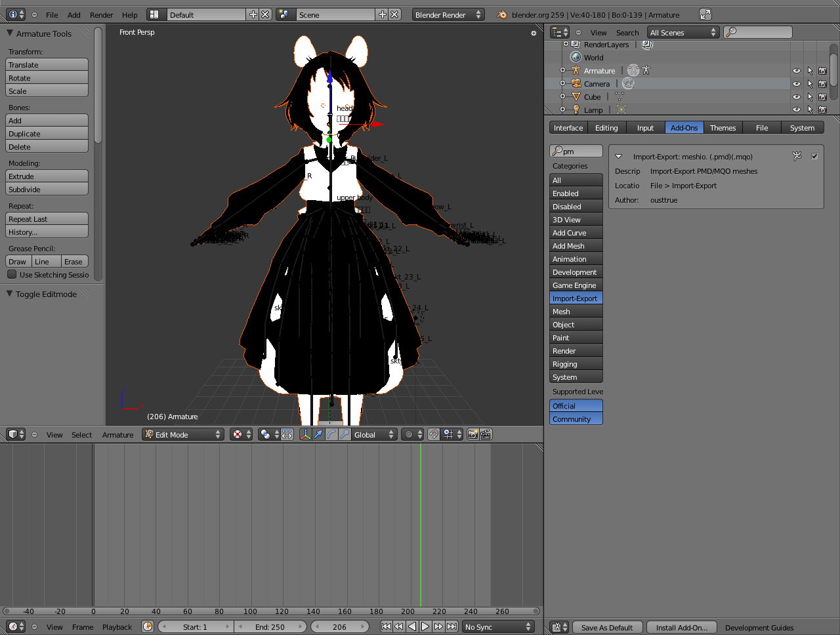The width and height of the screenshot is (840, 635).
Task: Click the outliner search magnifier icon
Action: (x=732, y=32)
